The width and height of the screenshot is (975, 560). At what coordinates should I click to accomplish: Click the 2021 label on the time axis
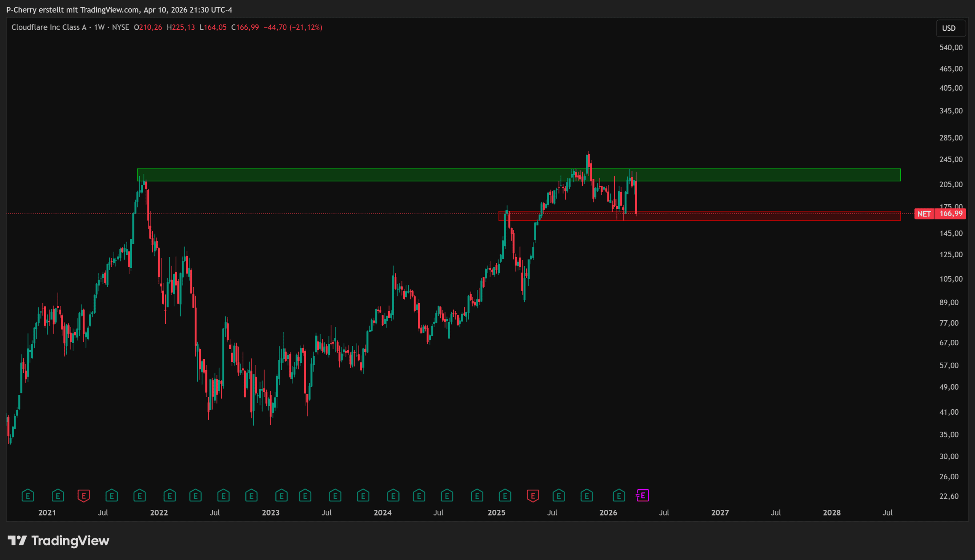point(47,513)
